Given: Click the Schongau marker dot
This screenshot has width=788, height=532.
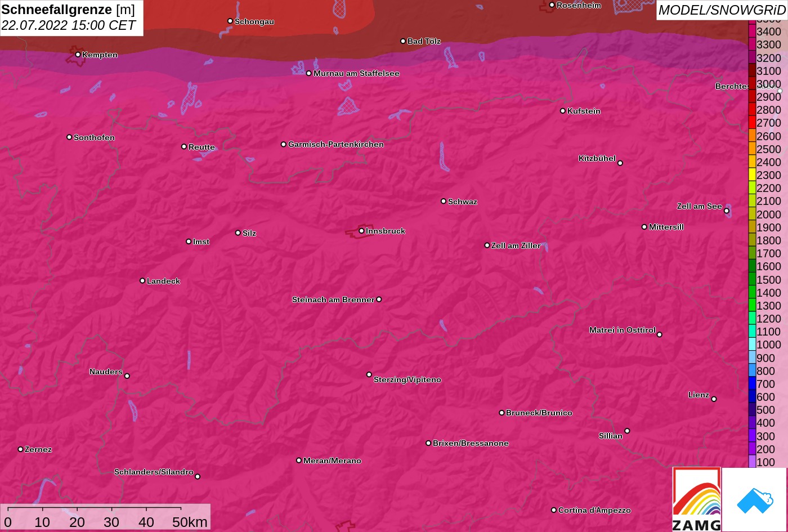Looking at the screenshot, I should pos(230,21).
